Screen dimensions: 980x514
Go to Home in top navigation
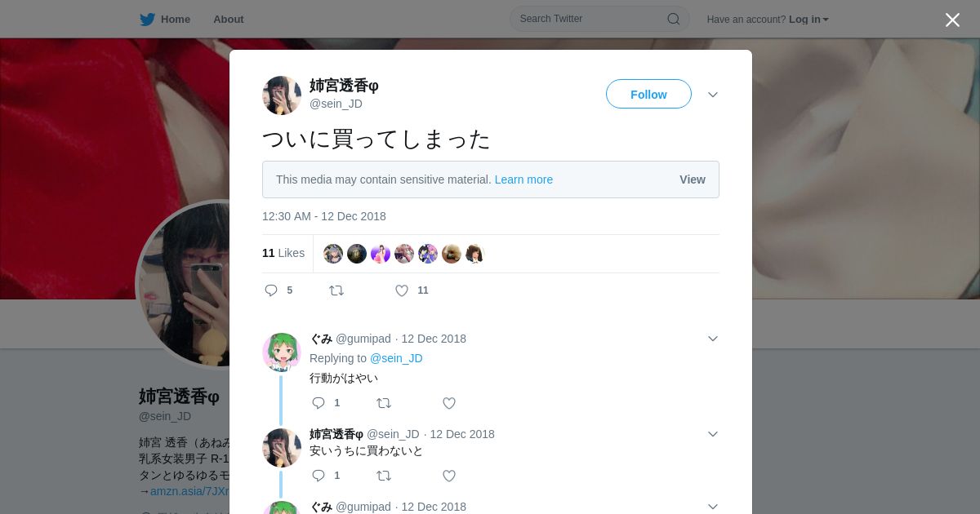pyautogui.click(x=176, y=20)
